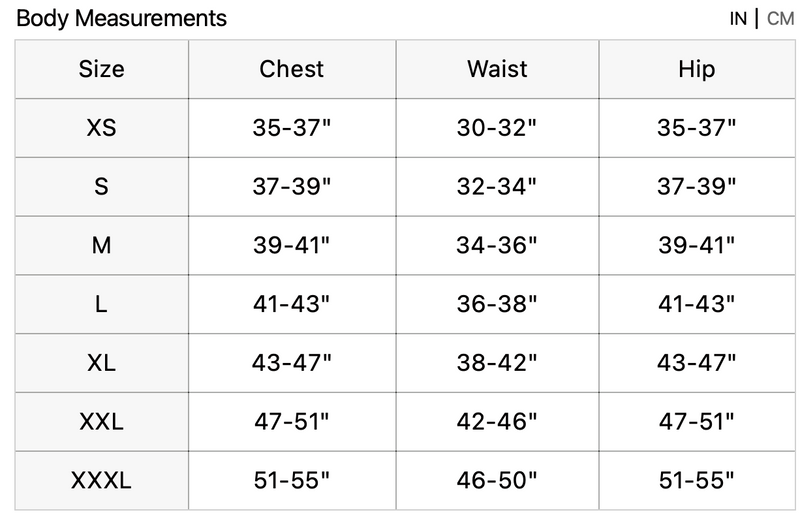The image size is (800, 521).
Task: Select the XXL size row label
Action: (101, 422)
